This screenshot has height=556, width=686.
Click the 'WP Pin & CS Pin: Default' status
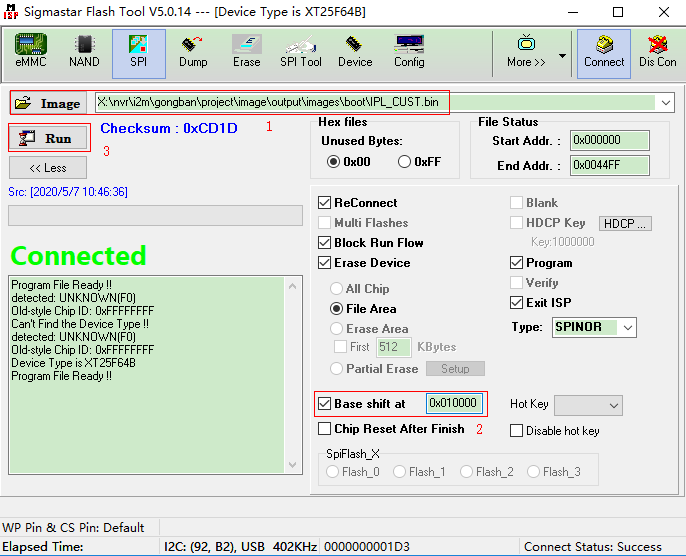pos(73,528)
